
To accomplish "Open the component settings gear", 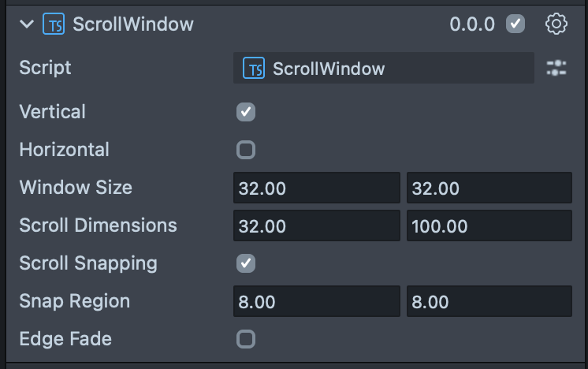I will point(556,24).
